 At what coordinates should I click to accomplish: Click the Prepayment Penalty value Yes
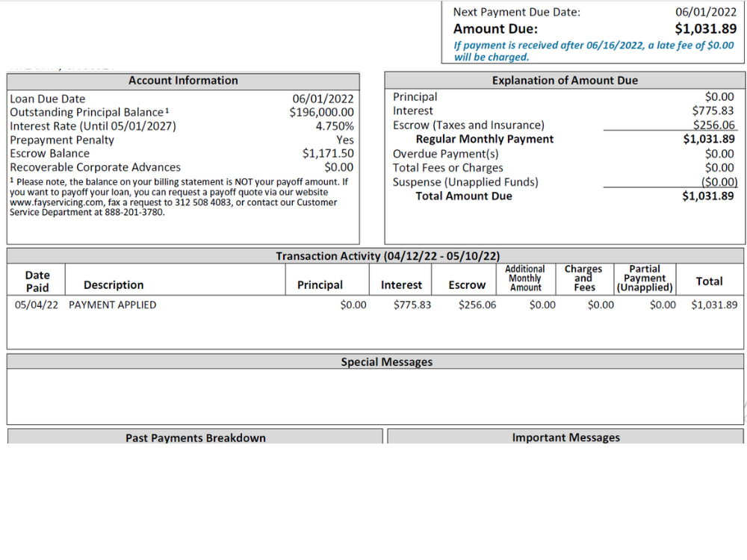coord(345,140)
